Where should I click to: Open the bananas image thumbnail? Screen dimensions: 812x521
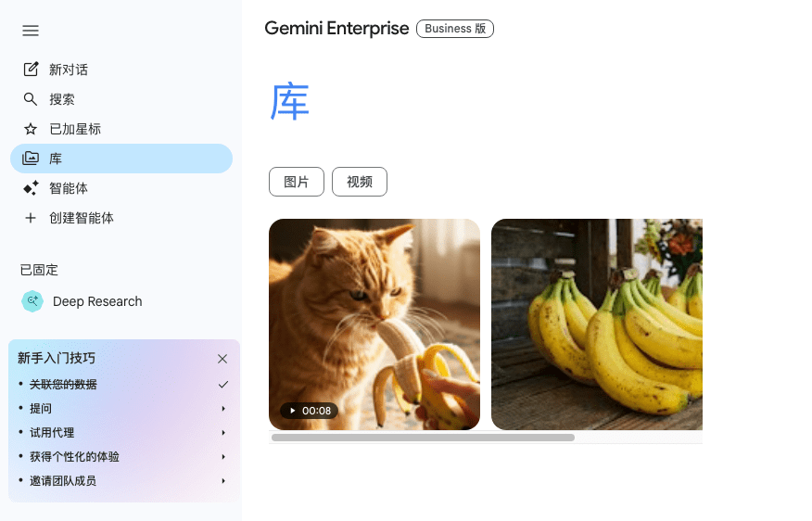point(597,324)
